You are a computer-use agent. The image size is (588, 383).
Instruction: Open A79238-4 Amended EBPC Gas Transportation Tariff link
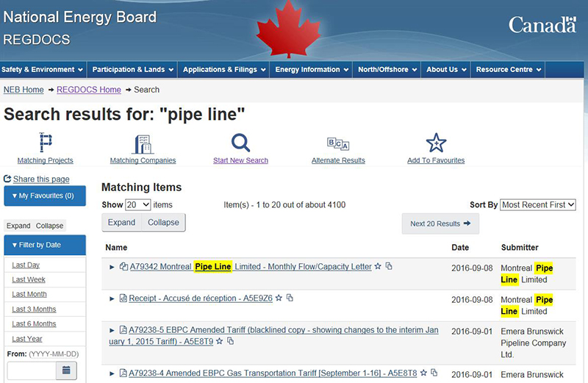273,373
